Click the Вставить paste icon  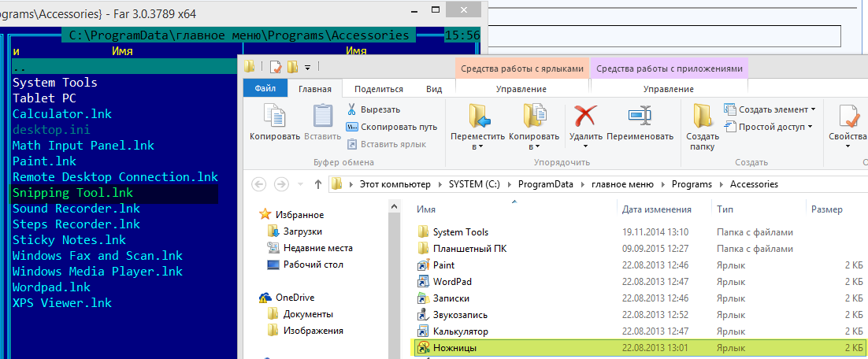click(323, 117)
